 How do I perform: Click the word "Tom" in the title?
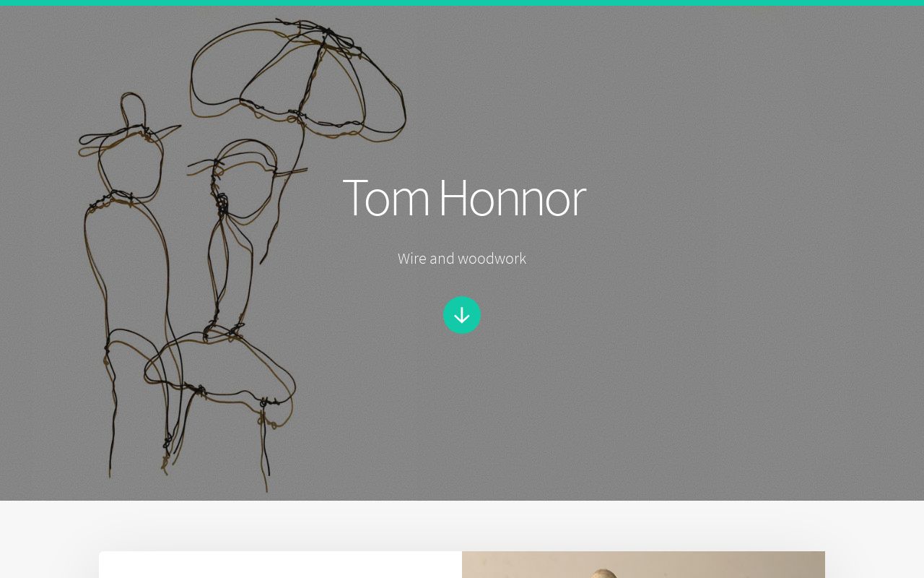pos(385,197)
